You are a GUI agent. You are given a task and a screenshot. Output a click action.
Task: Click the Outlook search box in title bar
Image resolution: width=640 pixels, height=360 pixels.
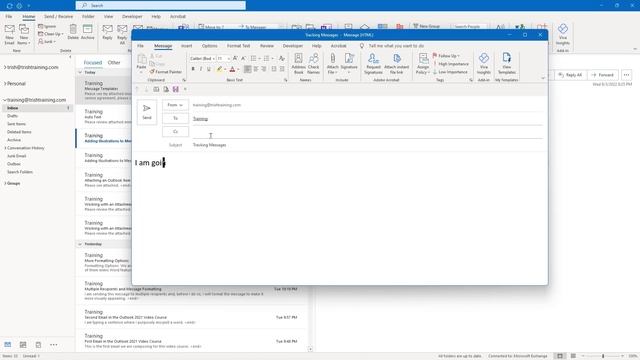coord(161,5)
